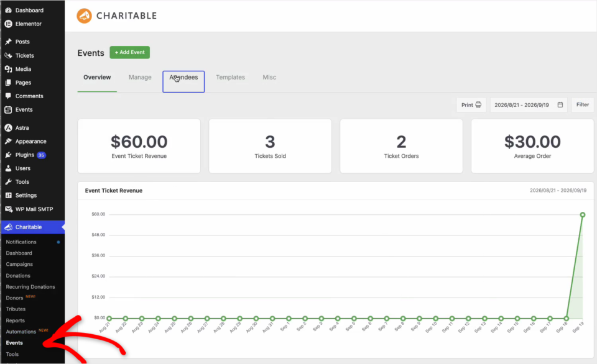The image size is (597, 364).
Task: Open the calendar icon in date range
Action: [x=560, y=105]
